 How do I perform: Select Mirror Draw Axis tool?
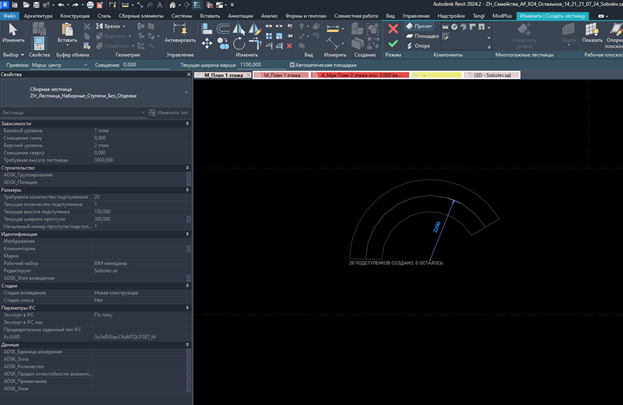pos(254,28)
